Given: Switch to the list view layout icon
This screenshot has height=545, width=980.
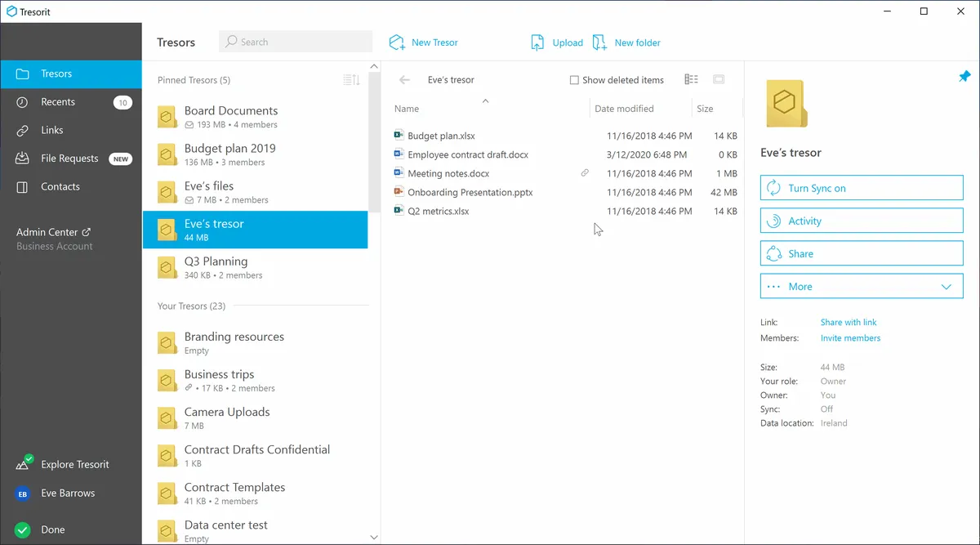Looking at the screenshot, I should tap(691, 79).
